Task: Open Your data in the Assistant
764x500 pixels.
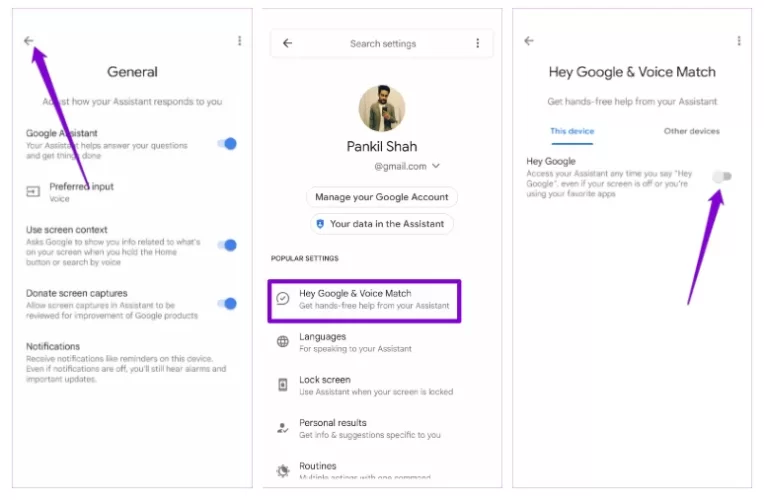Action: click(381, 224)
